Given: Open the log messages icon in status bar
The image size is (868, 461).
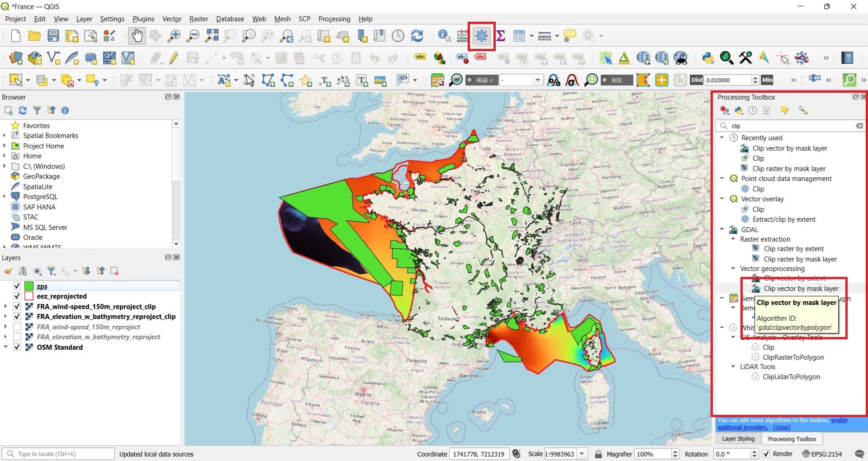Looking at the screenshot, I should click(860, 454).
